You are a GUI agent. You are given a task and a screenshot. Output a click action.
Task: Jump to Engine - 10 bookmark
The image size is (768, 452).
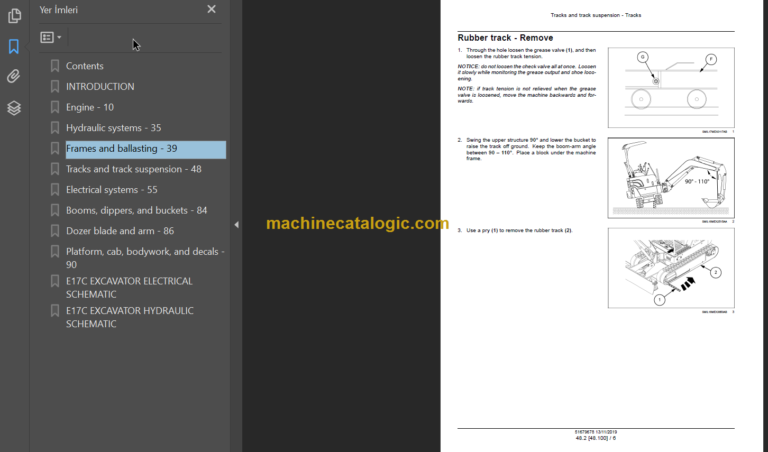pos(90,107)
